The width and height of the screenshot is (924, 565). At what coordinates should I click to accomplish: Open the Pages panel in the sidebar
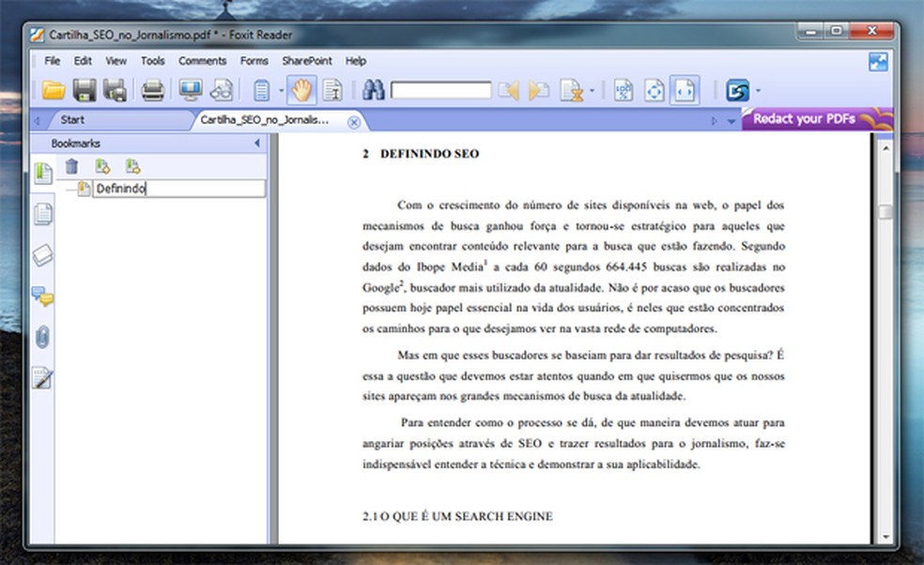43,214
